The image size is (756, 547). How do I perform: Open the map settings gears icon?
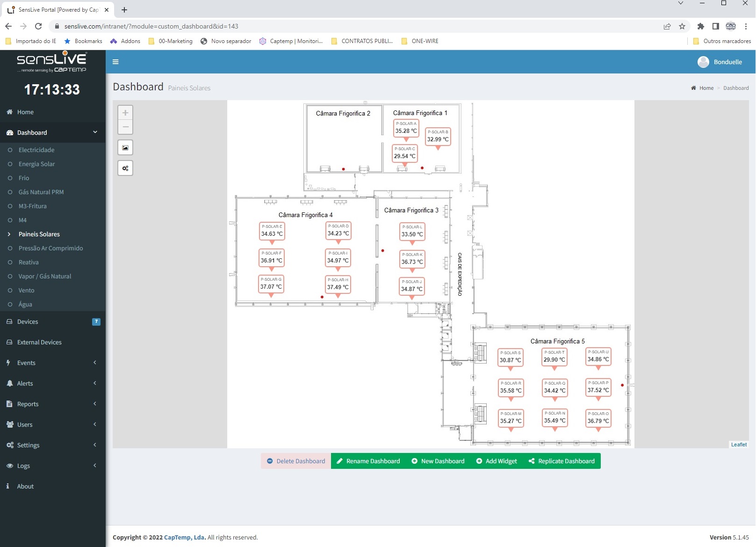(x=125, y=168)
